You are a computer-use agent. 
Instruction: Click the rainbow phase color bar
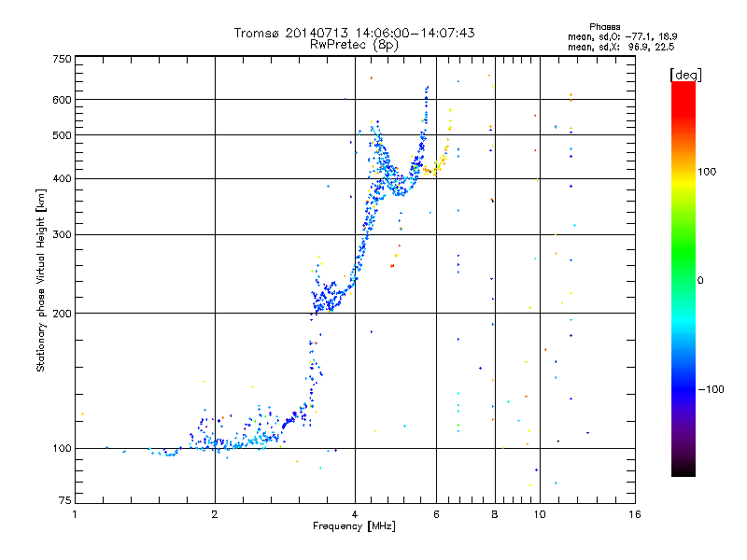point(684,278)
